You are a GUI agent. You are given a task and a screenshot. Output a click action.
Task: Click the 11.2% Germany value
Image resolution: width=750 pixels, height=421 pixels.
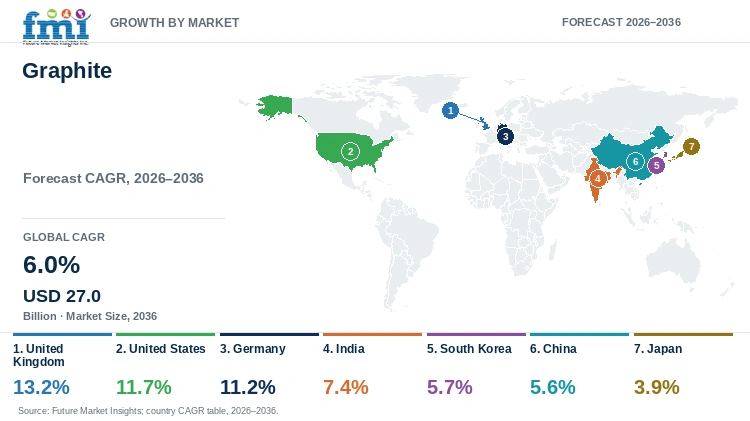coord(248,387)
